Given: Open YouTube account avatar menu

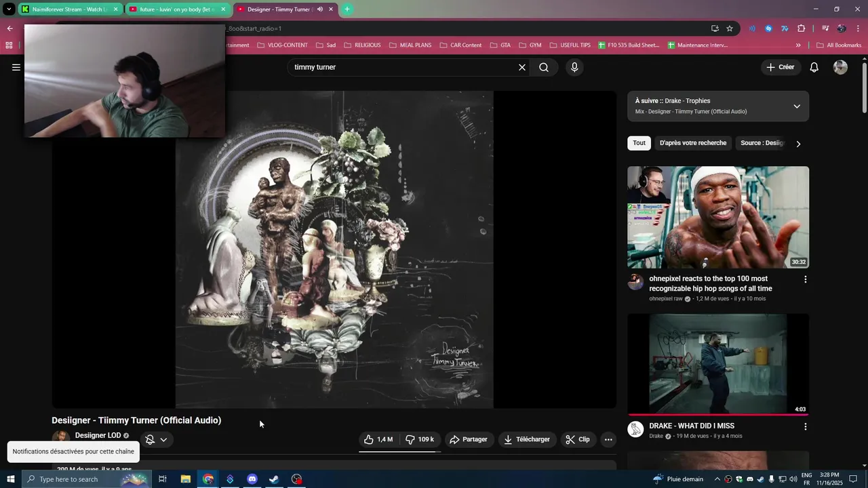Looking at the screenshot, I should [x=840, y=67].
